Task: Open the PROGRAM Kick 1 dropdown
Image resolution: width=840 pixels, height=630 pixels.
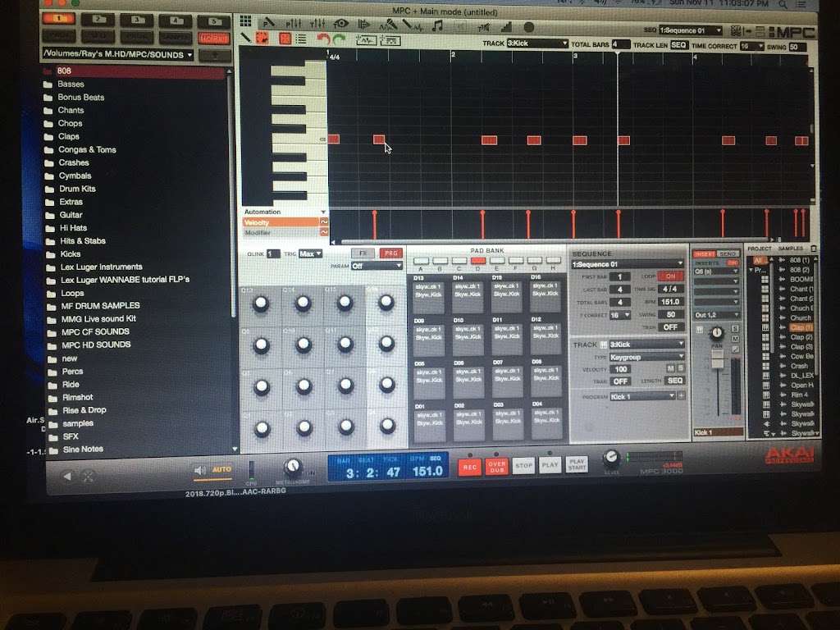Action: [641, 396]
